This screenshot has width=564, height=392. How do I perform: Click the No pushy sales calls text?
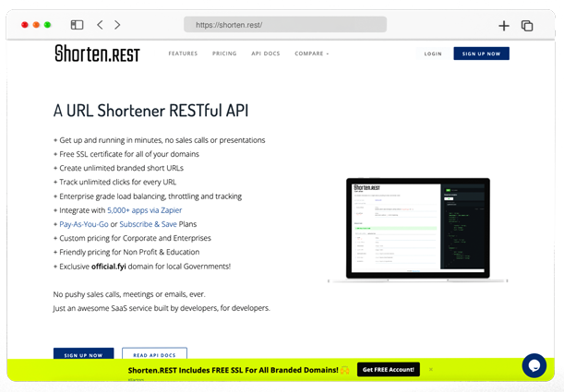coord(129,294)
